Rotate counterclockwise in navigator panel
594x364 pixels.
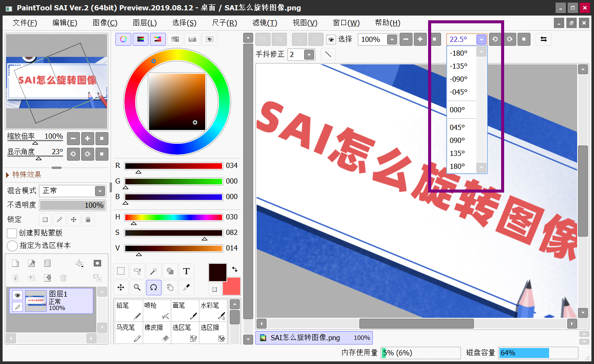73,154
